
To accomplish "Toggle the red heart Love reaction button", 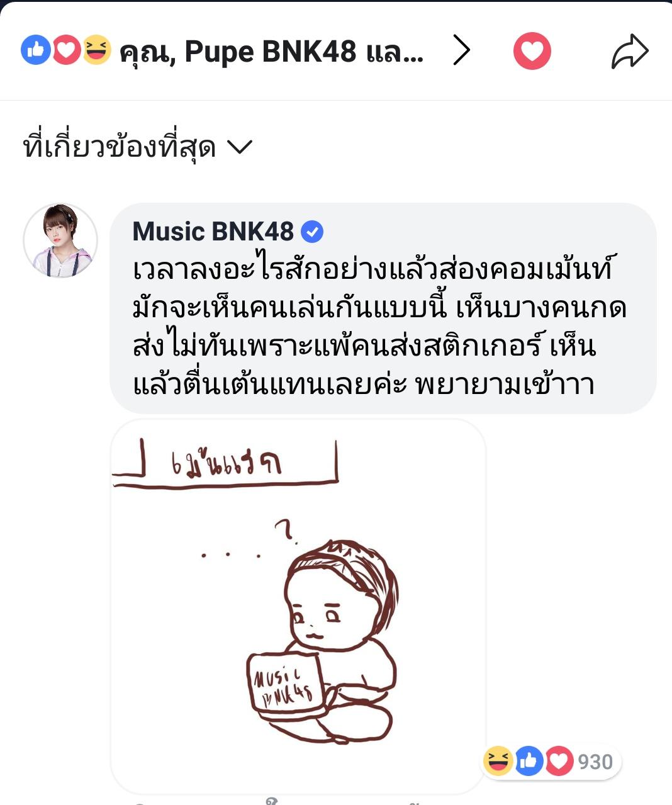I will 532,51.
